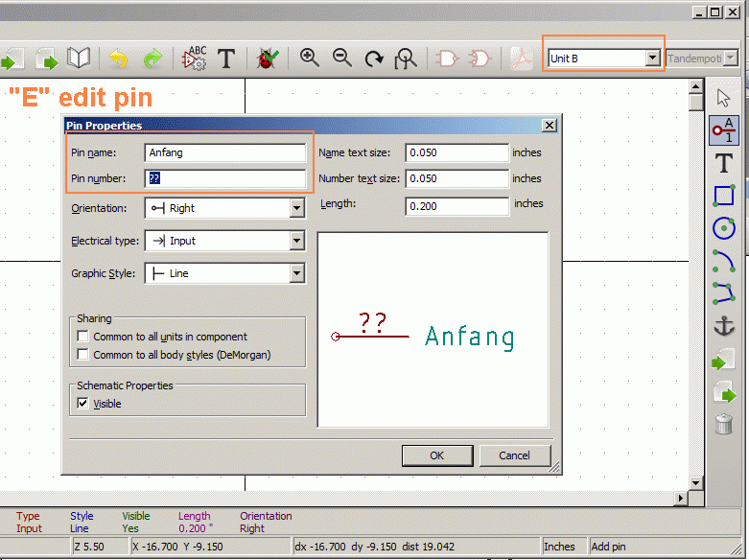Expand the Electrical type dropdown
Image resolution: width=749 pixels, height=560 pixels.
296,241
